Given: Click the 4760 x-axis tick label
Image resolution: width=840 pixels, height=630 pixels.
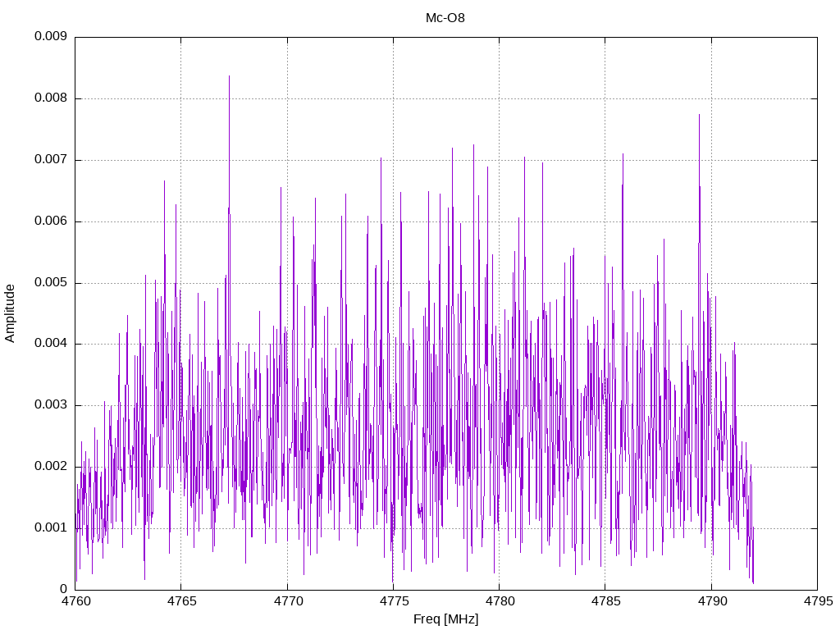Looking at the screenshot, I should point(75,601).
